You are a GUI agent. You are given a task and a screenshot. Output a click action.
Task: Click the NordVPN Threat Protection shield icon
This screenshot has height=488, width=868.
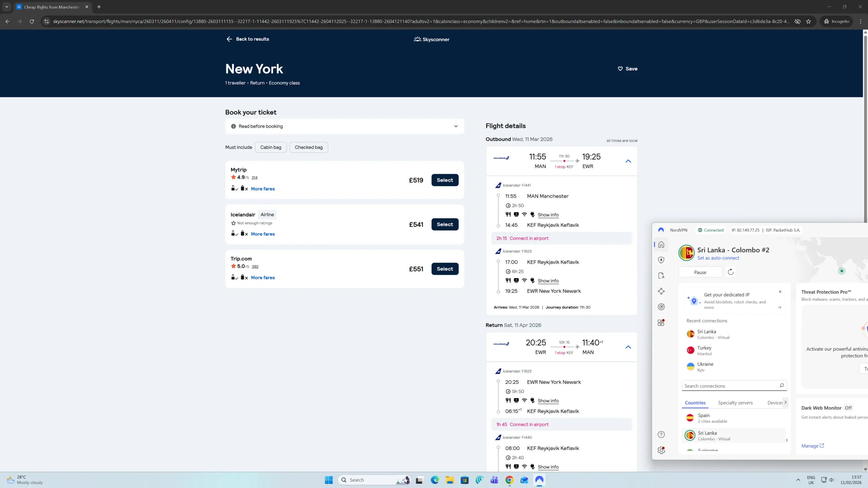661,260
